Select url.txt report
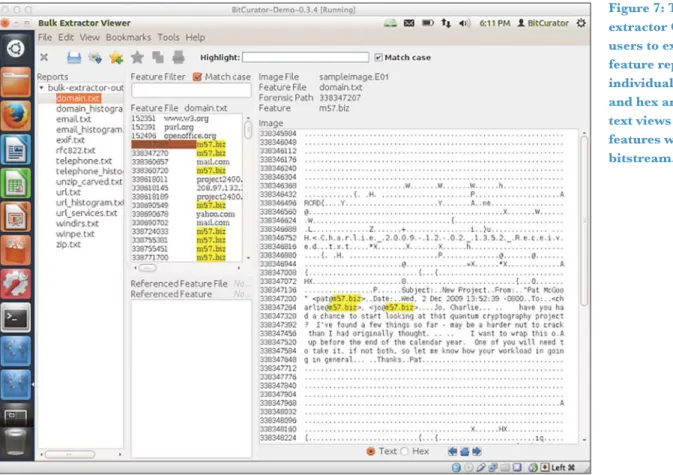 point(68,192)
